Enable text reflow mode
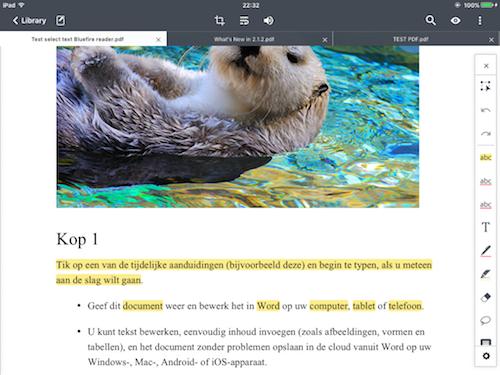 point(244,21)
